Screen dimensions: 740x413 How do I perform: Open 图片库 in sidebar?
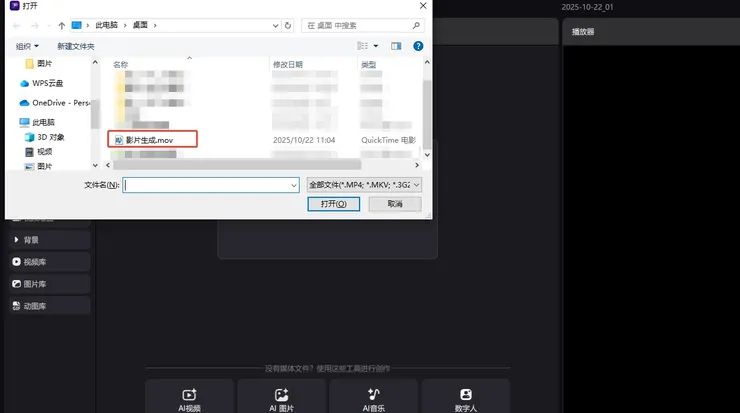tap(50, 284)
